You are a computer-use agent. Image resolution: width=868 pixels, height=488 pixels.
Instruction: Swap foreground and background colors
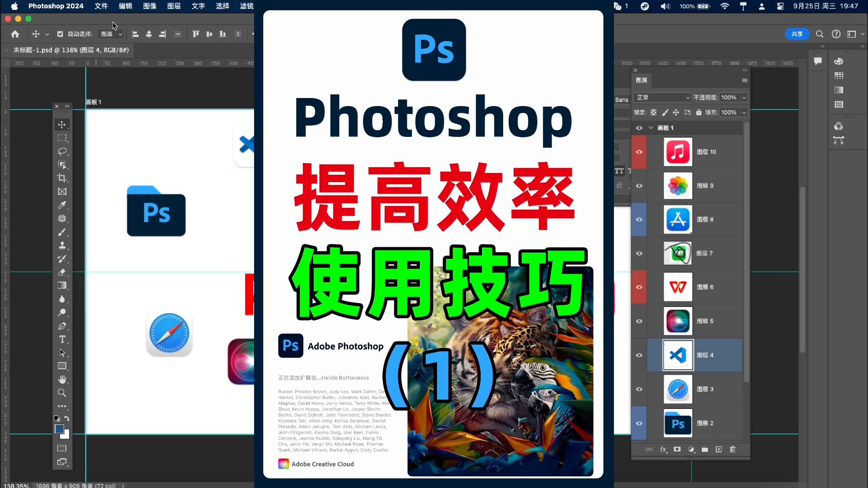67,418
